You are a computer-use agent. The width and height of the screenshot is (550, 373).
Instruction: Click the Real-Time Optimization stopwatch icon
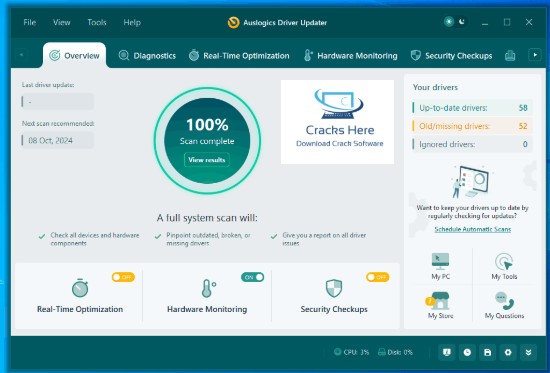click(80, 288)
